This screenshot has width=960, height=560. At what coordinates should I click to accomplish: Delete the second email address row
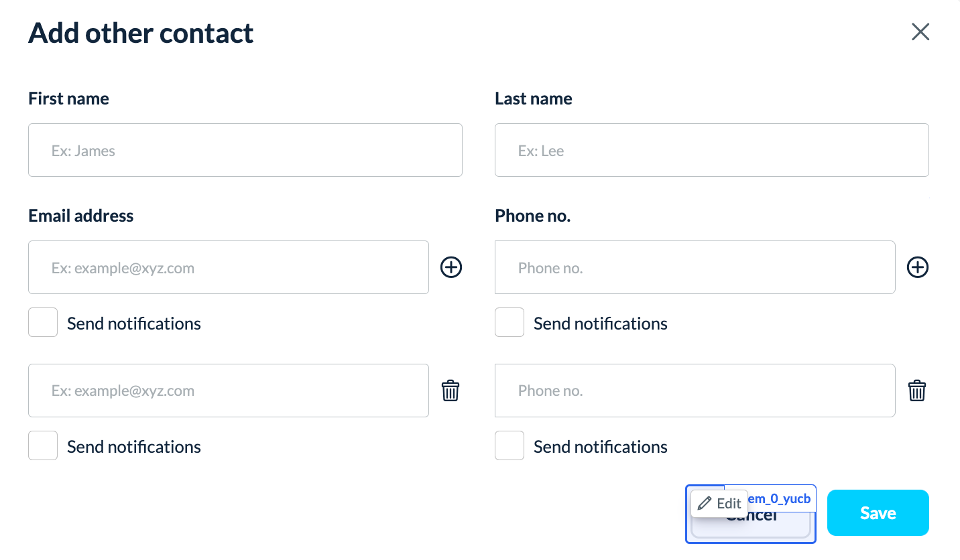click(451, 391)
